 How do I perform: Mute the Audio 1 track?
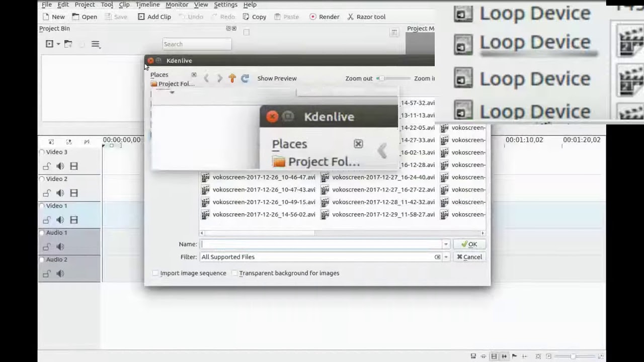tap(60, 246)
